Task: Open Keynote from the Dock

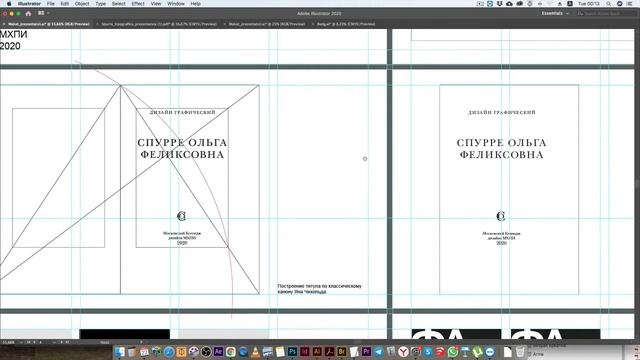Action: pos(465,352)
